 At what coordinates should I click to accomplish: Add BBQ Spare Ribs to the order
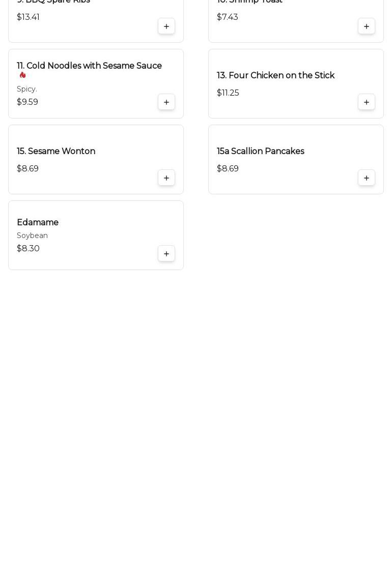click(x=166, y=26)
